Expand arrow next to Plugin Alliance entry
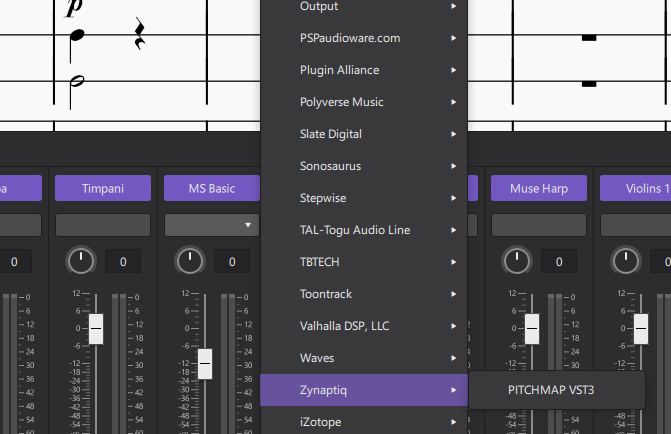671x434 pixels. coord(453,70)
